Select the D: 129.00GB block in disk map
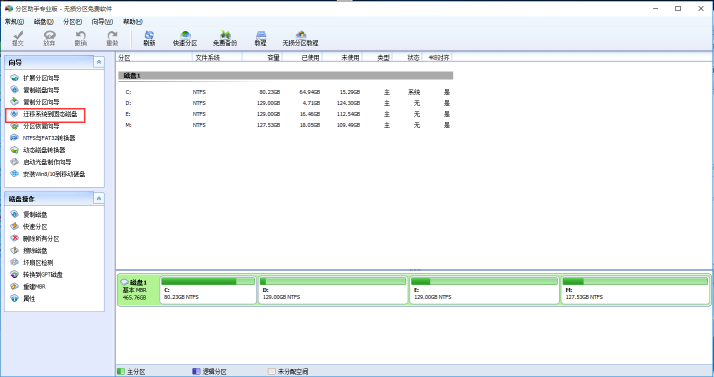Image resolution: width=714 pixels, height=377 pixels. tap(333, 290)
